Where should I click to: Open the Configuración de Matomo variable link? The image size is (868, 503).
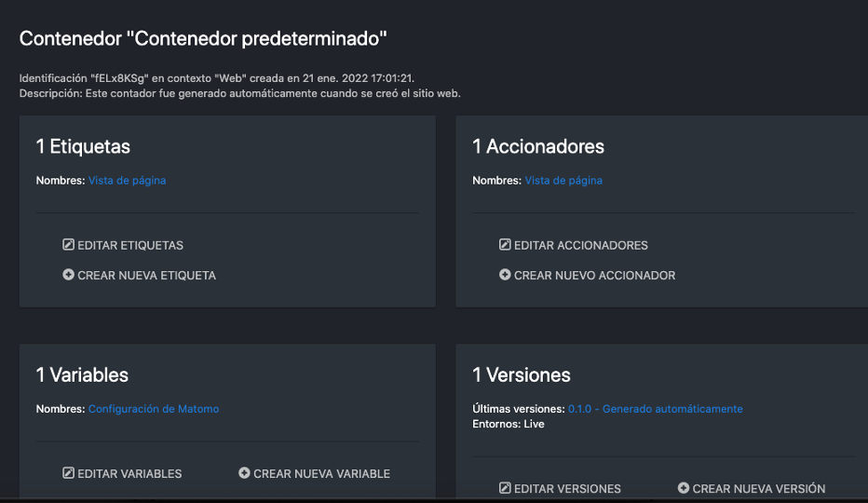pos(154,409)
